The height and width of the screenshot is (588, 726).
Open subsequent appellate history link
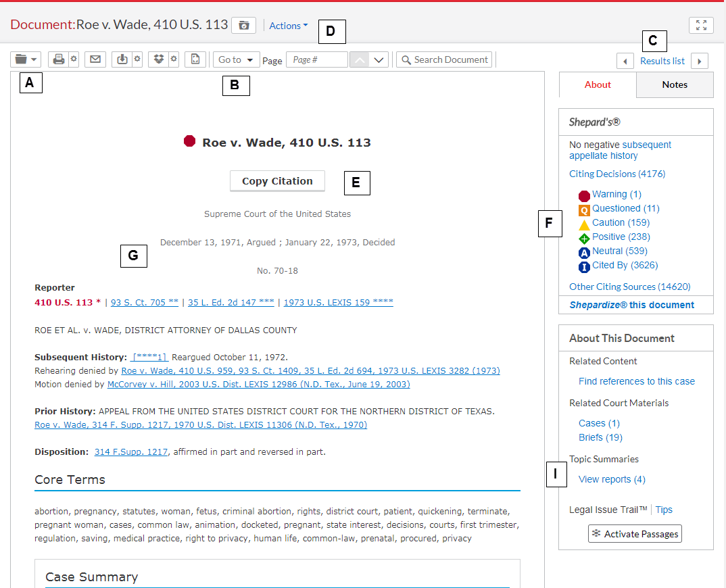pyautogui.click(x=620, y=150)
